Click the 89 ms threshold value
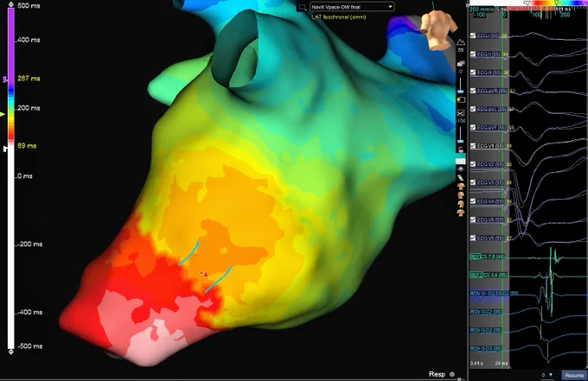This screenshot has width=588, height=381. tap(27, 145)
